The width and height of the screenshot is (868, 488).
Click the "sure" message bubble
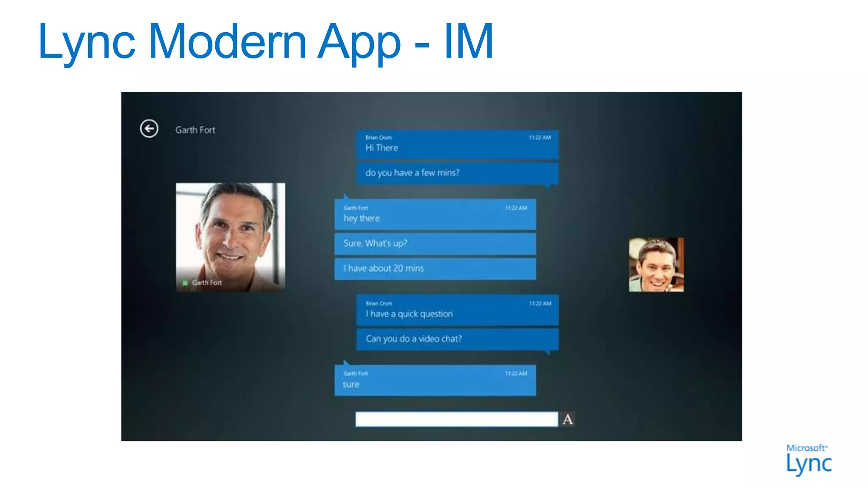pos(435,380)
